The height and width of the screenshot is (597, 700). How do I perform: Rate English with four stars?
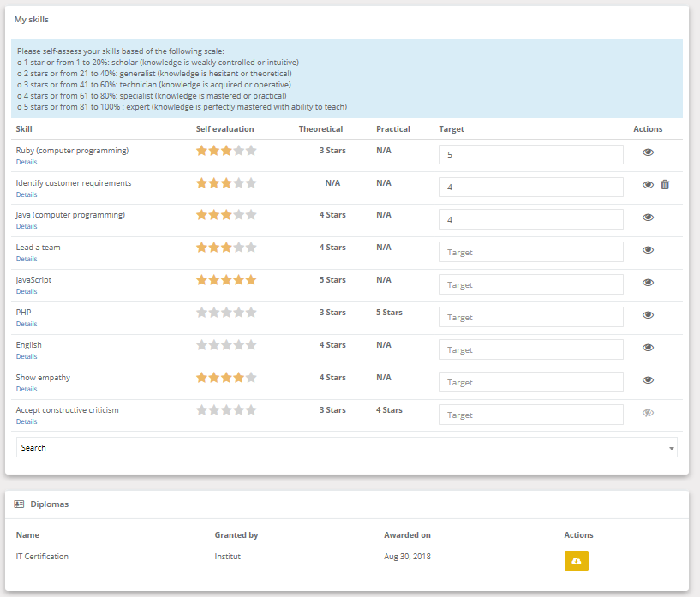point(239,345)
